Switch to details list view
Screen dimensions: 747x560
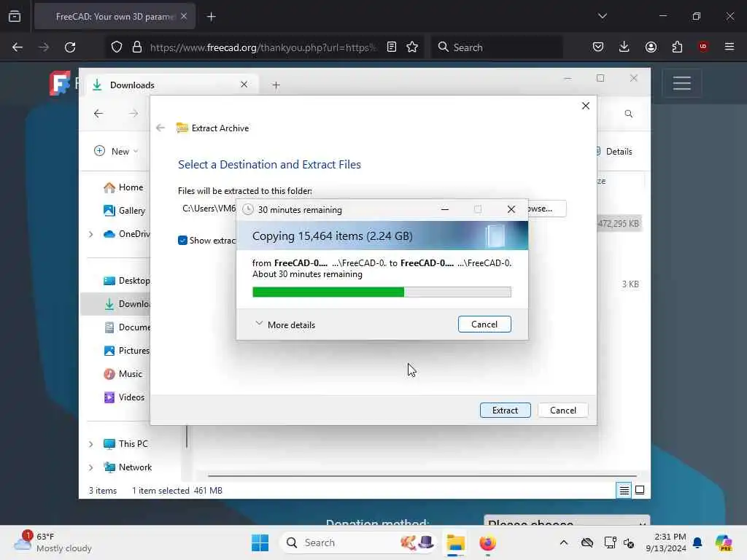coord(624,490)
